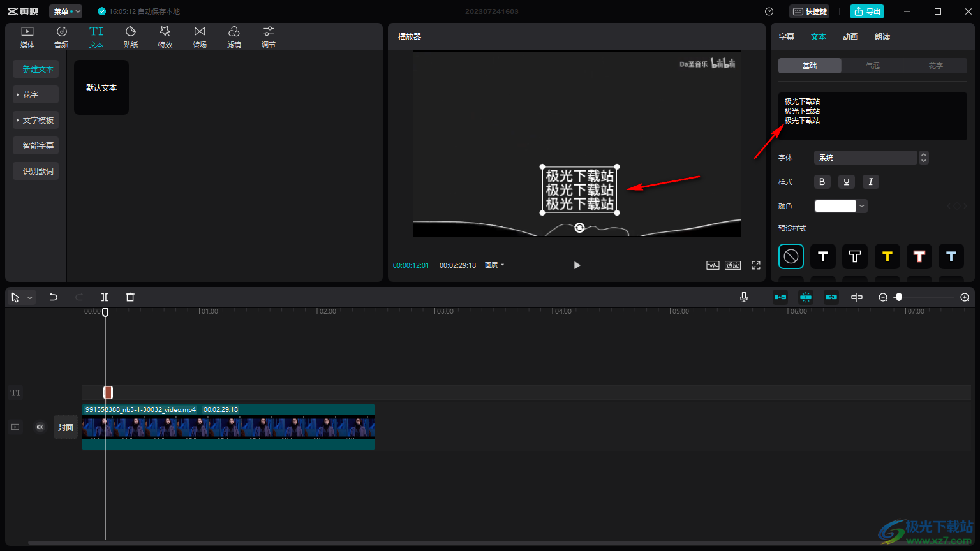Screen dimensions: 980x551
Task: Open the selection tool dropdown arrow
Action: [29, 298]
